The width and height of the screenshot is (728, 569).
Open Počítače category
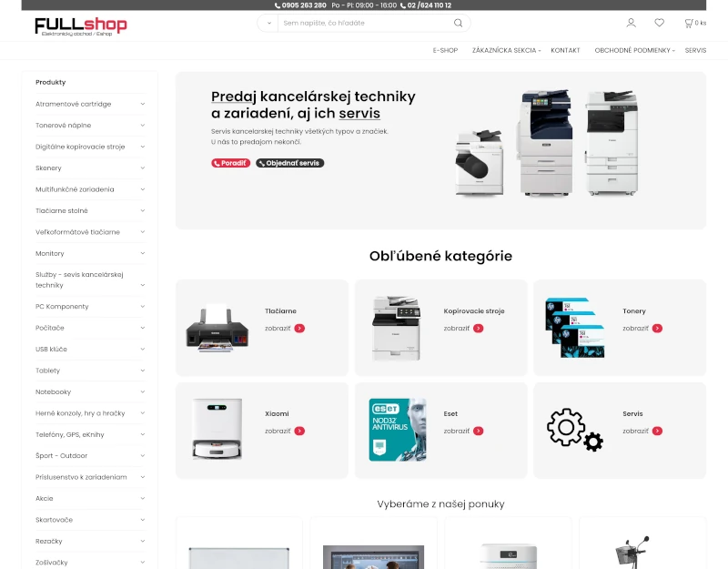pyautogui.click(x=50, y=328)
